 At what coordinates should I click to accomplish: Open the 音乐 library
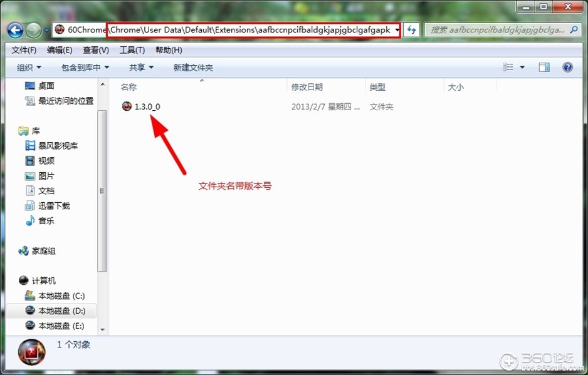click(x=46, y=220)
